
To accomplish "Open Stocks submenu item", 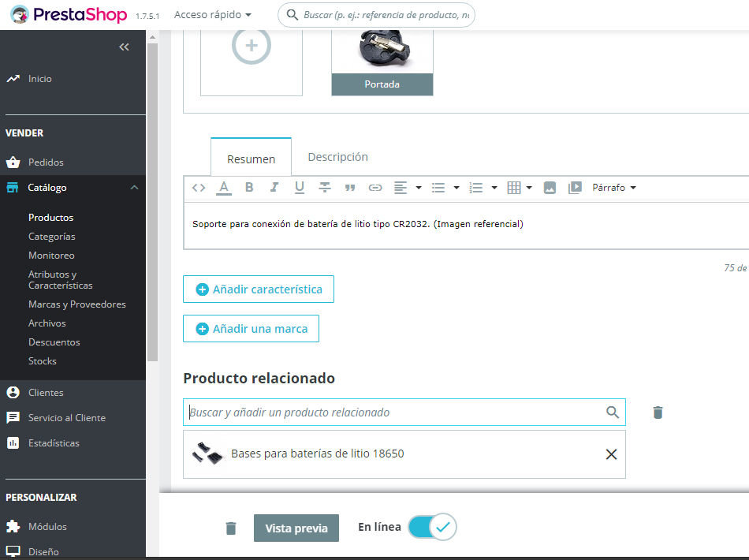I will (42, 361).
